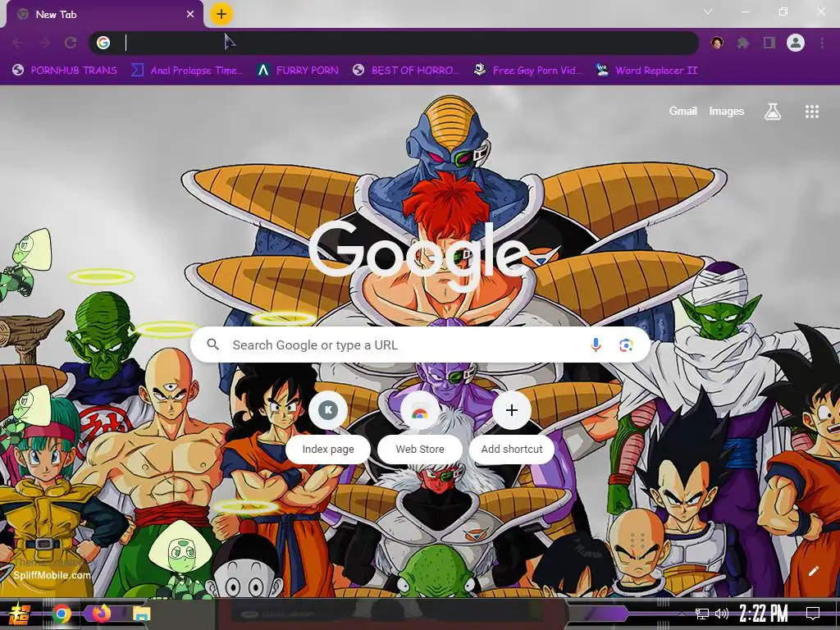Open File Explorer from taskbar

click(142, 614)
